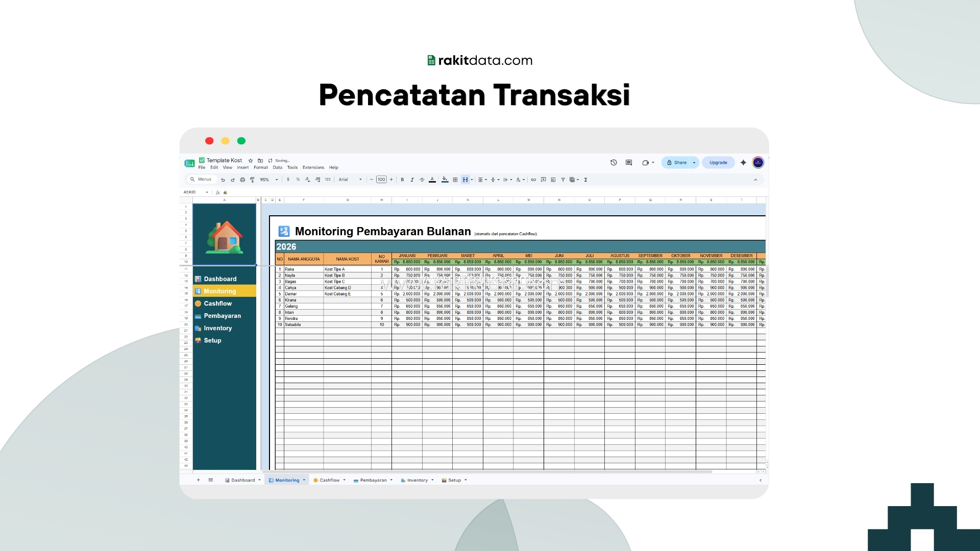Apply strikethrough formatting
This screenshot has height=551, width=980.
422,180
